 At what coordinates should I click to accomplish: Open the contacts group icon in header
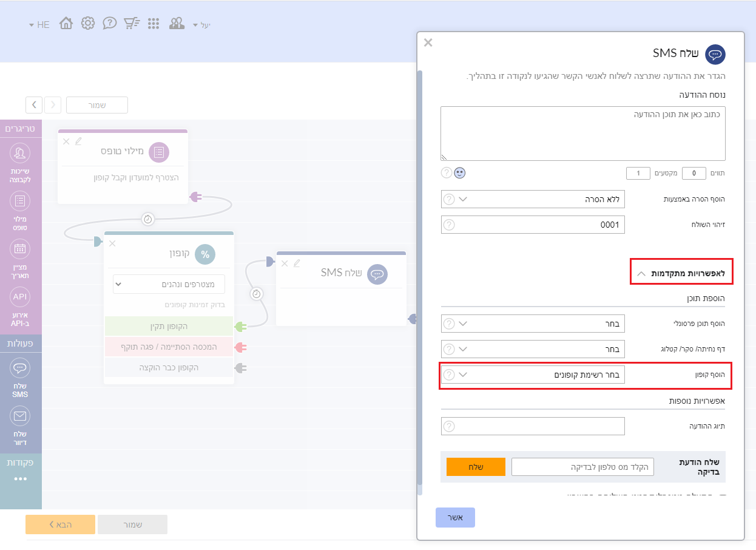(x=177, y=24)
